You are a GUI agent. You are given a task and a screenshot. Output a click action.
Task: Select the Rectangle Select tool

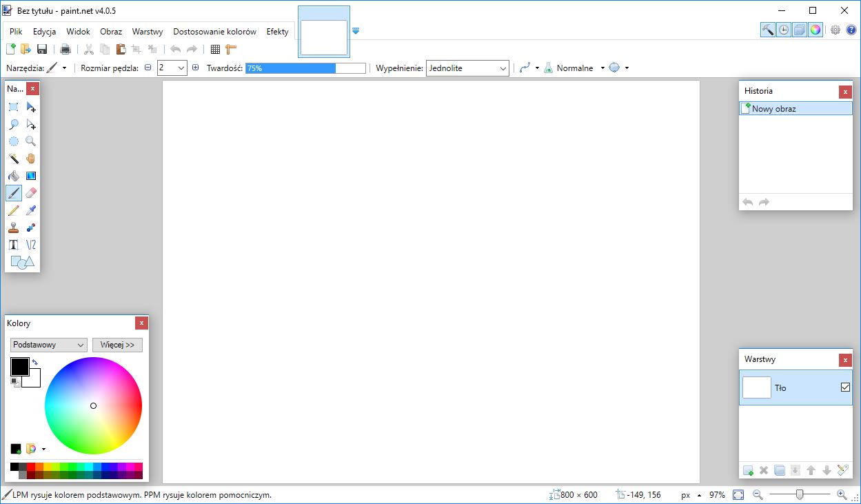[14, 107]
